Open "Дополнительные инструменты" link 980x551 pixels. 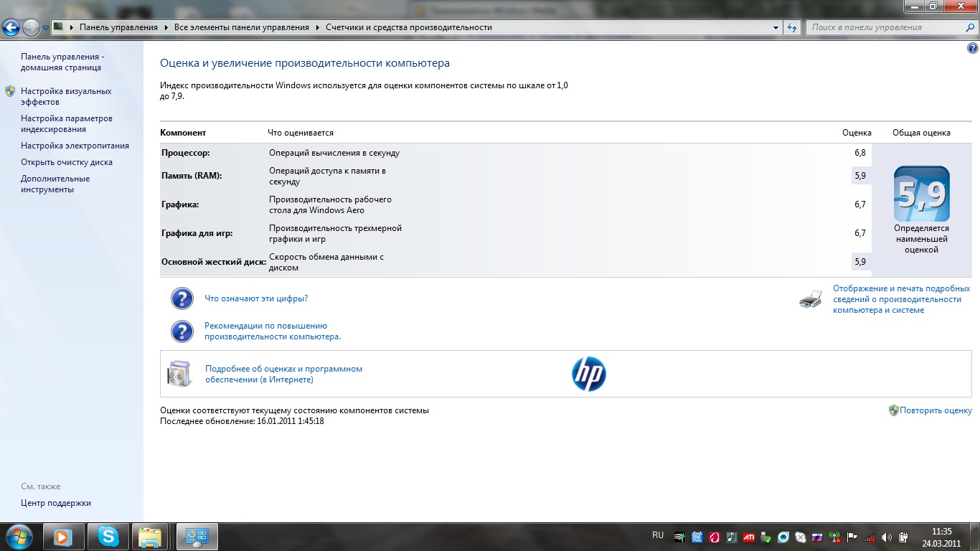[x=55, y=184]
